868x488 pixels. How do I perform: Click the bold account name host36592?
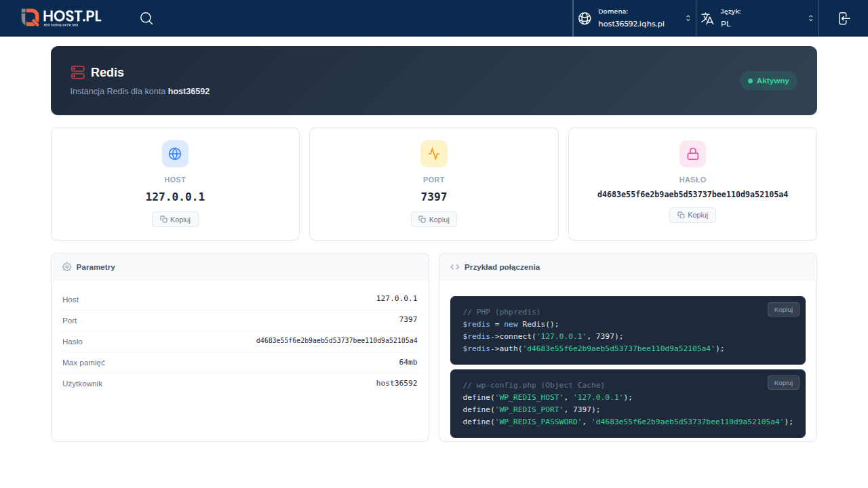(189, 91)
